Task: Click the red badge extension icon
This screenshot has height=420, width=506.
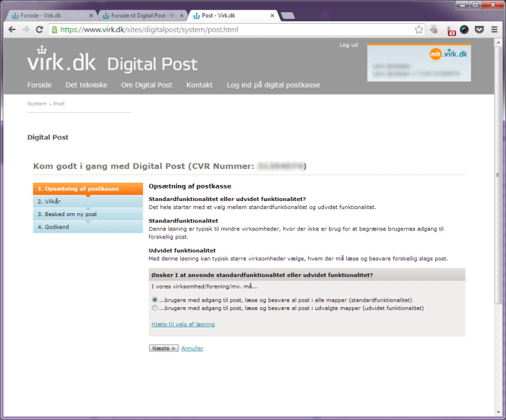Action: point(451,31)
